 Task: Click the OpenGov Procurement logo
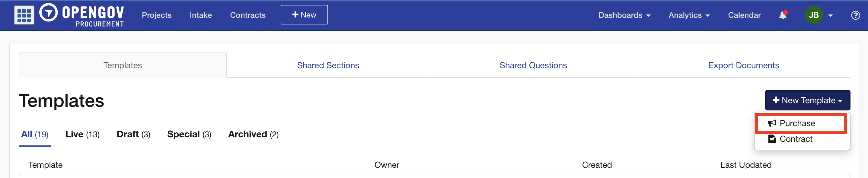click(81, 15)
